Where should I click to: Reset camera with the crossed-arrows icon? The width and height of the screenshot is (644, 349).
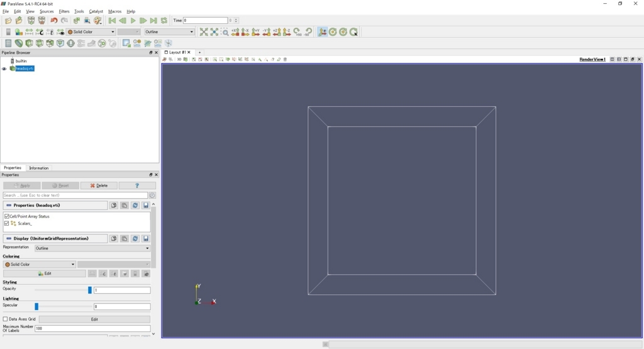(x=204, y=32)
